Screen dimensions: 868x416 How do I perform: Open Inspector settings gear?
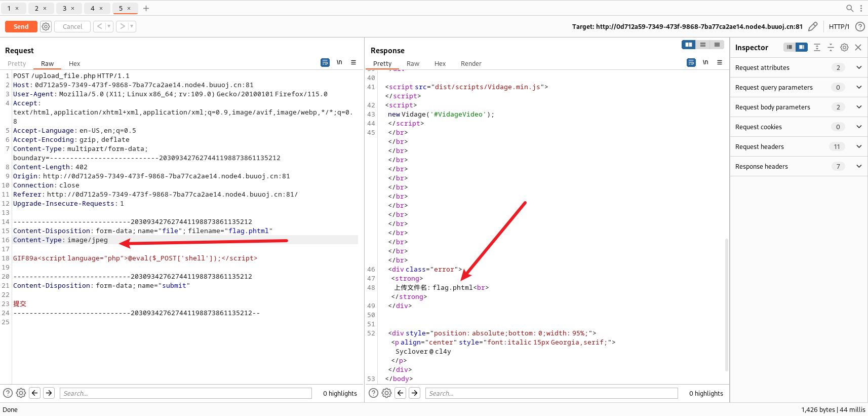[844, 47]
